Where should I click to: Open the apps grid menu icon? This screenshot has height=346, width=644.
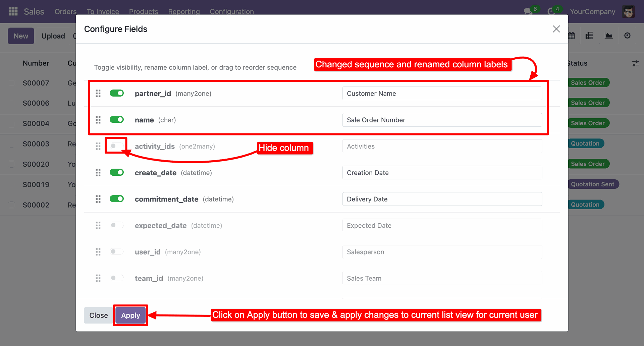point(13,11)
